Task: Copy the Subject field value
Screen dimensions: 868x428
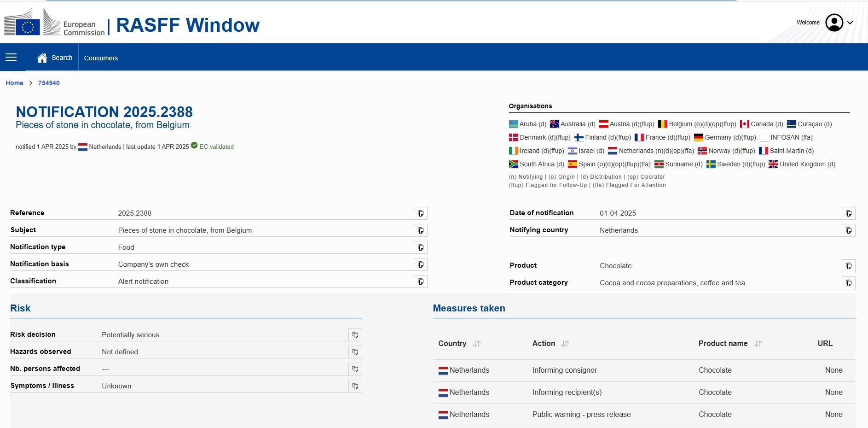Action: 420,230
